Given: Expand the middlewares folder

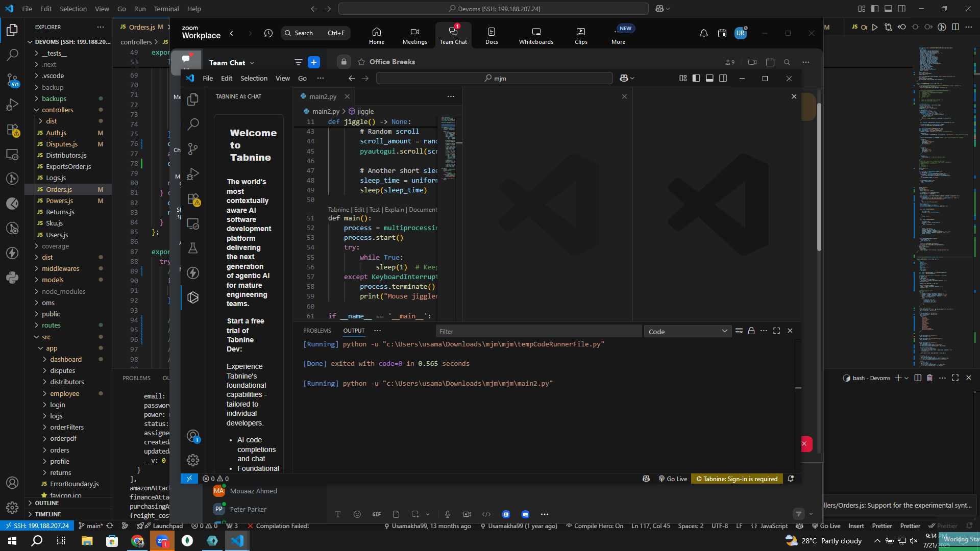Looking at the screenshot, I should [x=60, y=268].
